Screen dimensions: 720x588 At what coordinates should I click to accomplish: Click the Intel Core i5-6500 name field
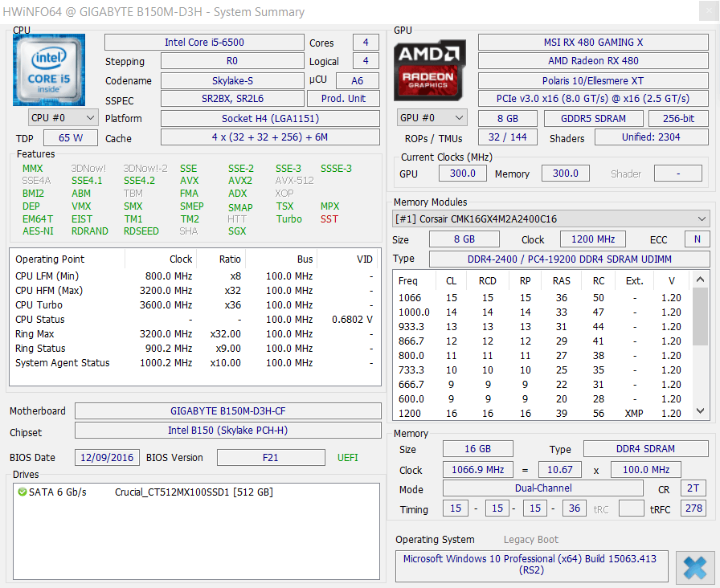pos(204,43)
